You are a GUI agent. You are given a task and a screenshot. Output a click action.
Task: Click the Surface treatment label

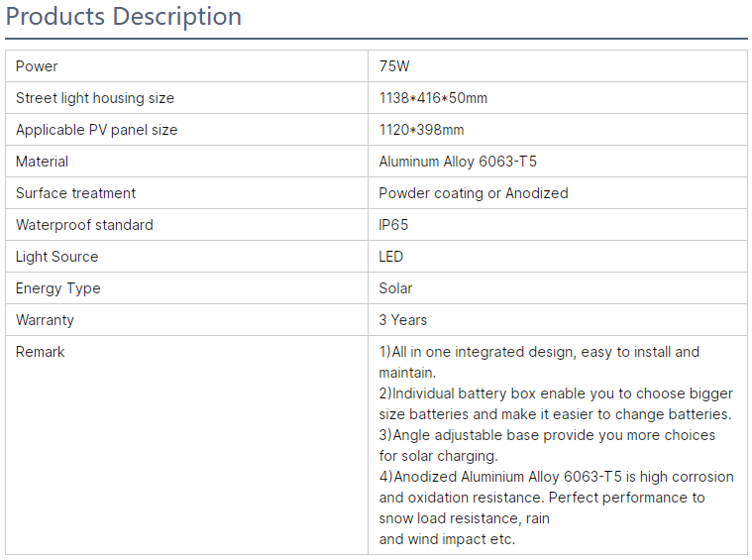(x=76, y=193)
